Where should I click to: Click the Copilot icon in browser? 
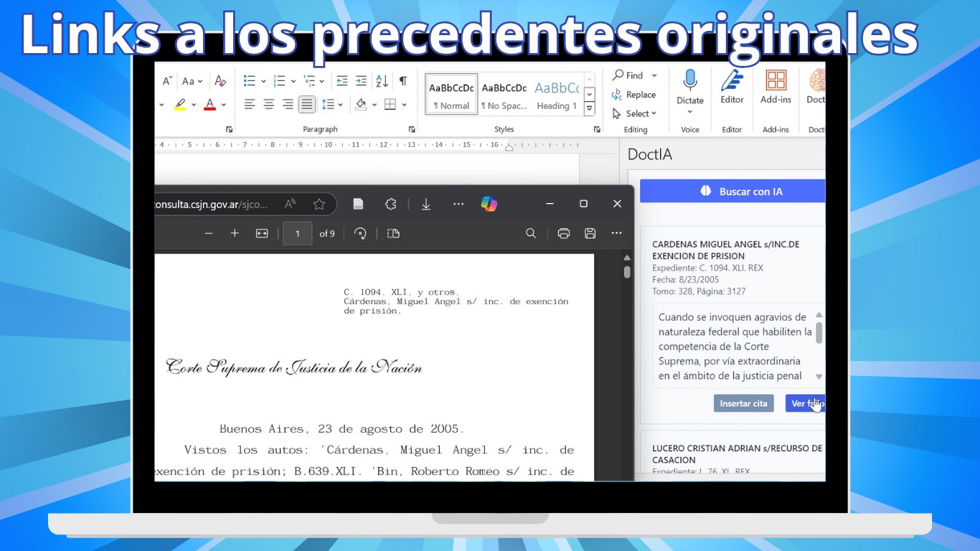tap(489, 204)
